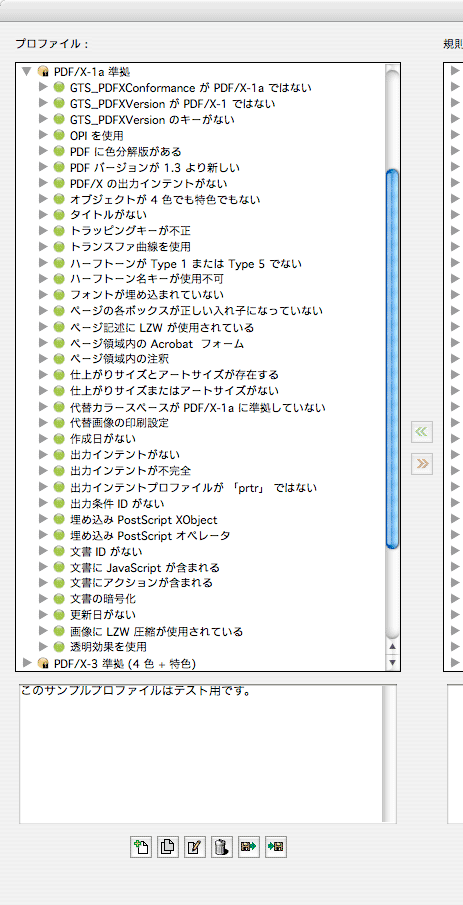Click the green double left arrow button
This screenshot has height=905, width=463.
coord(422,432)
